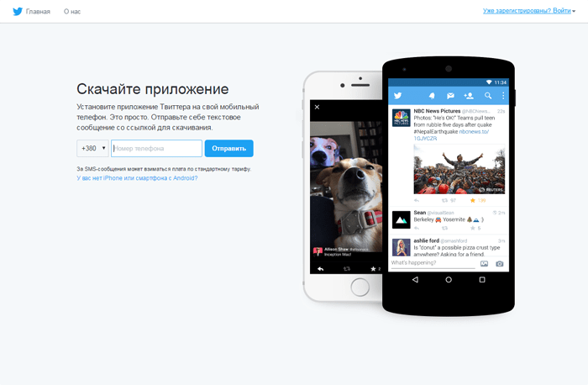Open the О нас page
The image size is (588, 385).
pyautogui.click(x=72, y=12)
